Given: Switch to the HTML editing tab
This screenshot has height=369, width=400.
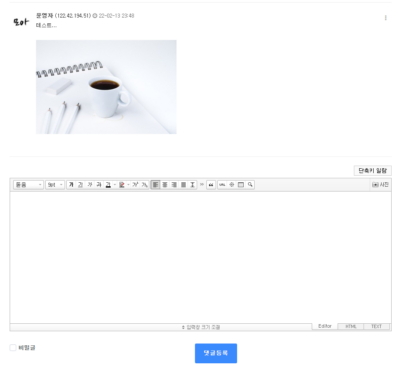Looking at the screenshot, I should pos(351,326).
